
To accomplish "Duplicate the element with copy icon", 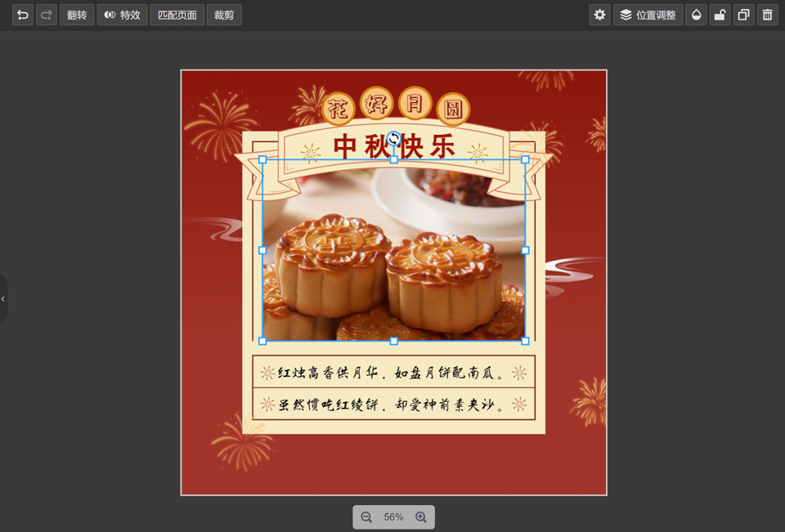I will (743, 15).
